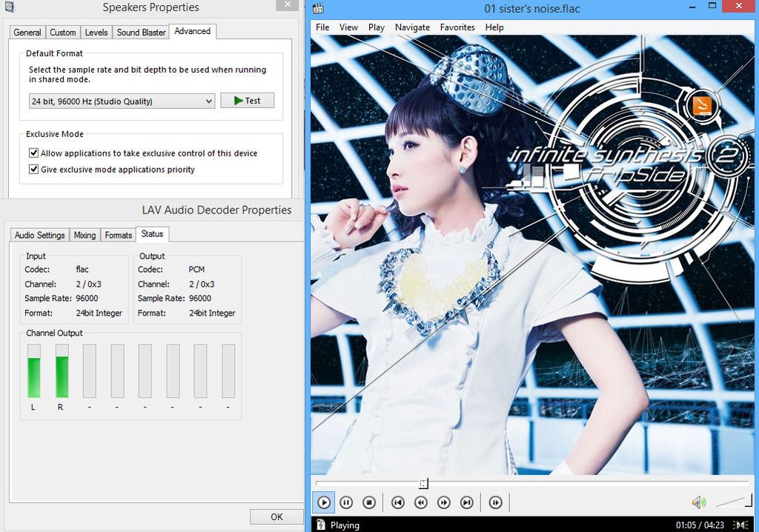Click OK in LAV Audio Decoder Properties

276,516
